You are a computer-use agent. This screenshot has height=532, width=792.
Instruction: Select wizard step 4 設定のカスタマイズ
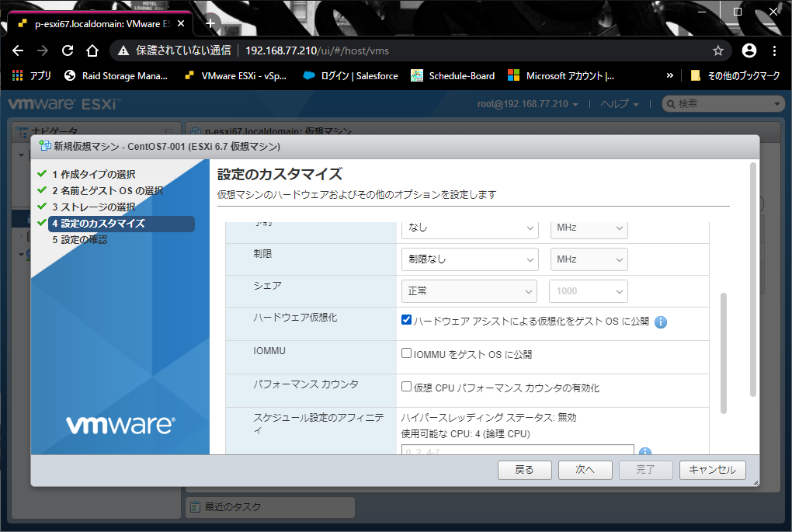coord(121,224)
